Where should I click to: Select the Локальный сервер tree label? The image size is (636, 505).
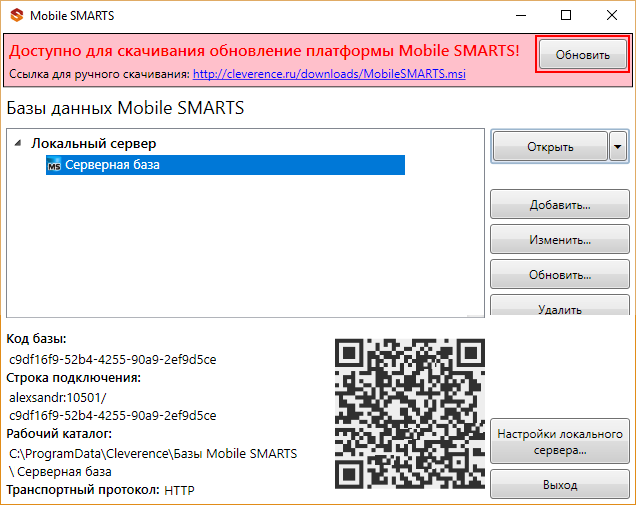(94, 144)
